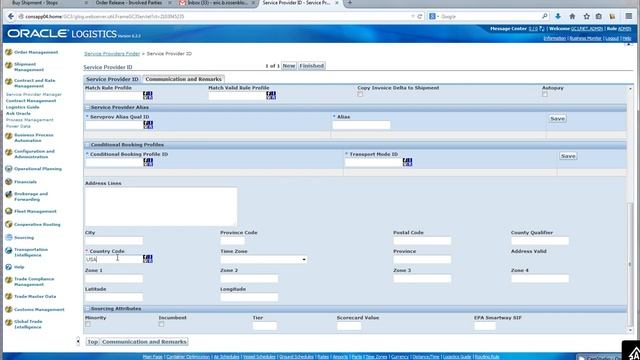Toggle Copy Invoice Delta to Shipment checkbox
This screenshot has width=640, height=360.
tap(360, 94)
